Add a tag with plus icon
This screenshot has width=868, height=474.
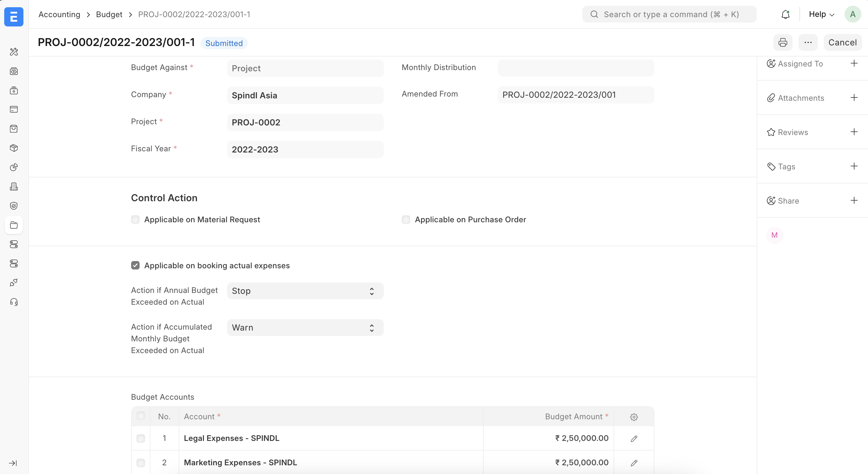click(x=854, y=166)
